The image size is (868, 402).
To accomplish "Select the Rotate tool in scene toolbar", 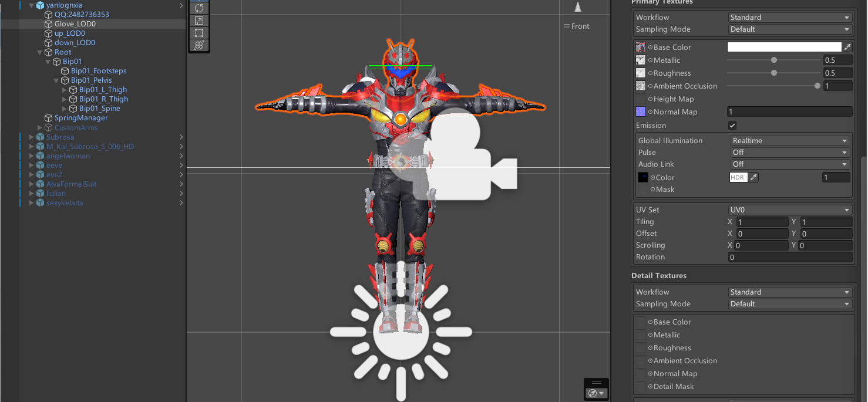I will [199, 8].
